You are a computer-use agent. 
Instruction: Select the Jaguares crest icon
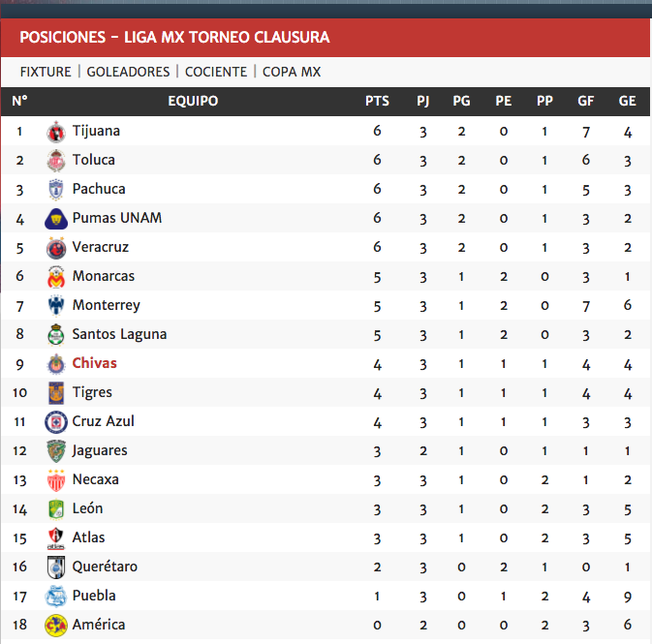point(56,451)
